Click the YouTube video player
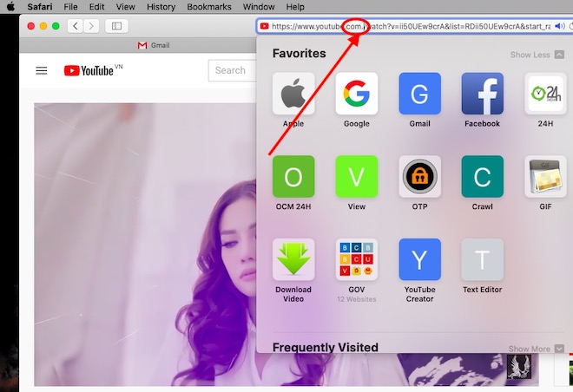The width and height of the screenshot is (573, 392). point(146,245)
